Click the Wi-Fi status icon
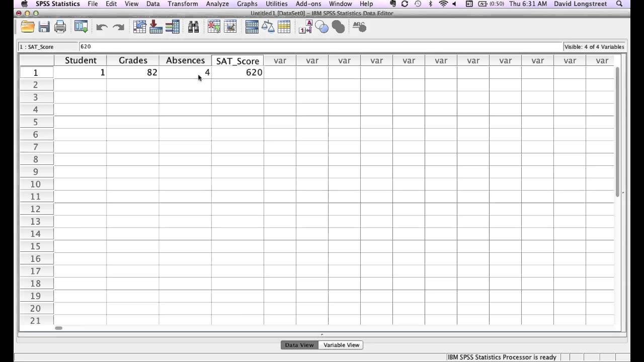644x362 pixels. pyautogui.click(x=443, y=4)
